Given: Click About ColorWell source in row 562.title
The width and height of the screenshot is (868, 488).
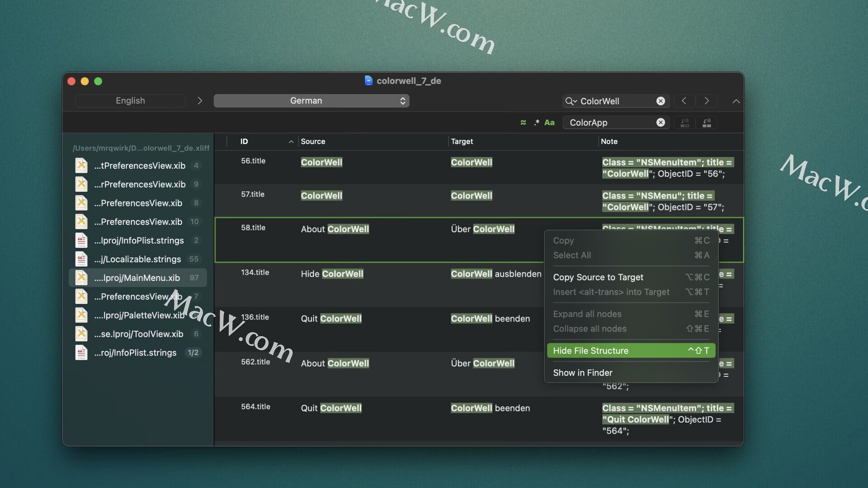Looking at the screenshot, I should pos(335,363).
